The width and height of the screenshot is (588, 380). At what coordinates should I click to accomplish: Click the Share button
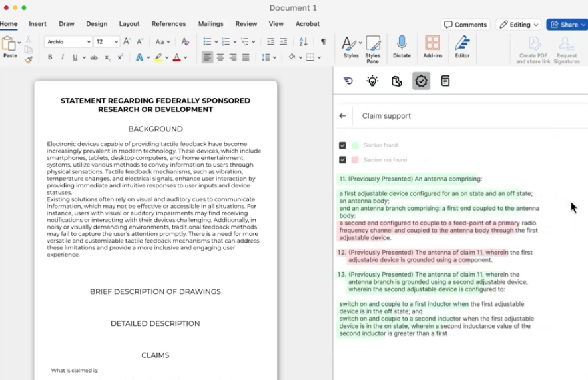(567, 25)
